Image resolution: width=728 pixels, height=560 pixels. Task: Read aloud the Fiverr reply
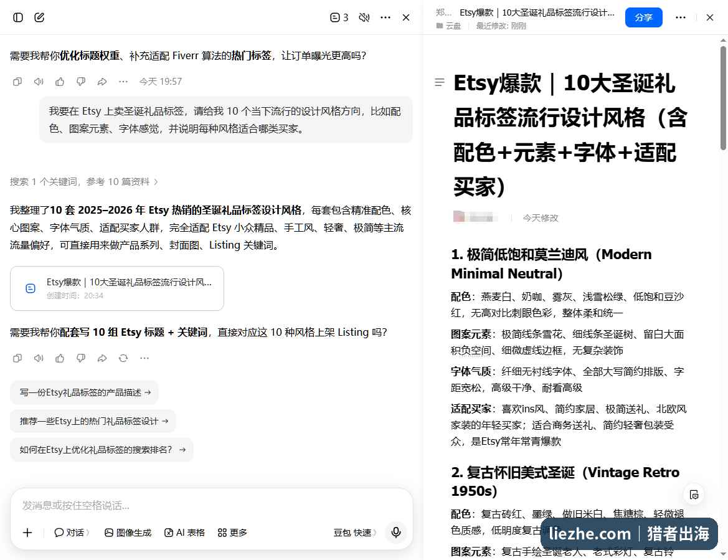point(39,82)
